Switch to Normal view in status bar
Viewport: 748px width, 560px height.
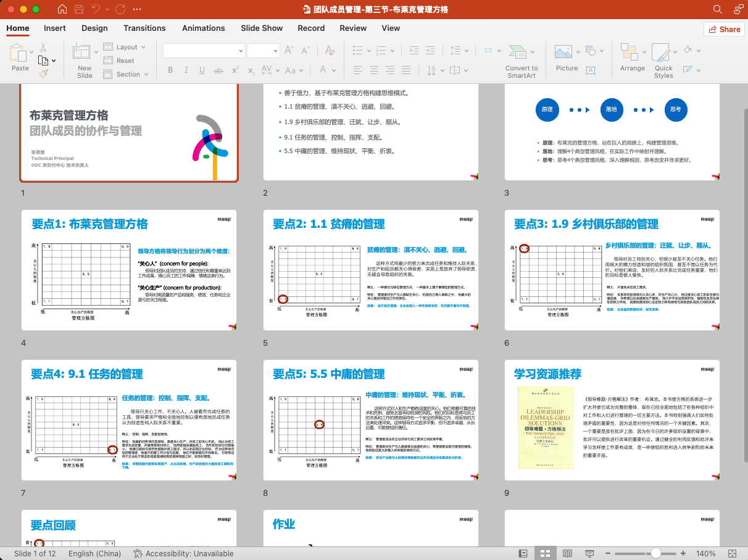click(523, 553)
